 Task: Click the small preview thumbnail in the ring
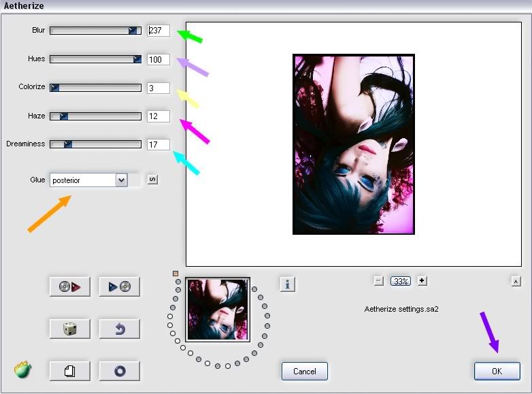[218, 310]
